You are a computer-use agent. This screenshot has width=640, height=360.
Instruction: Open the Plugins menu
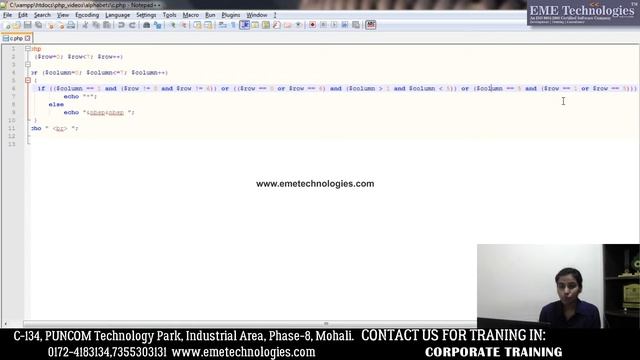tap(231, 15)
